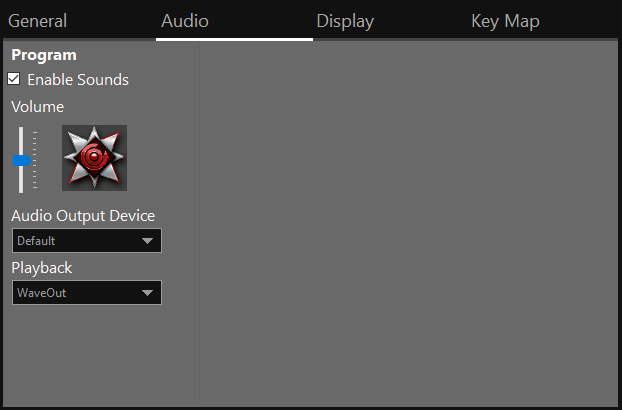Click the red star sound test icon
622x410 pixels.
(x=94, y=158)
